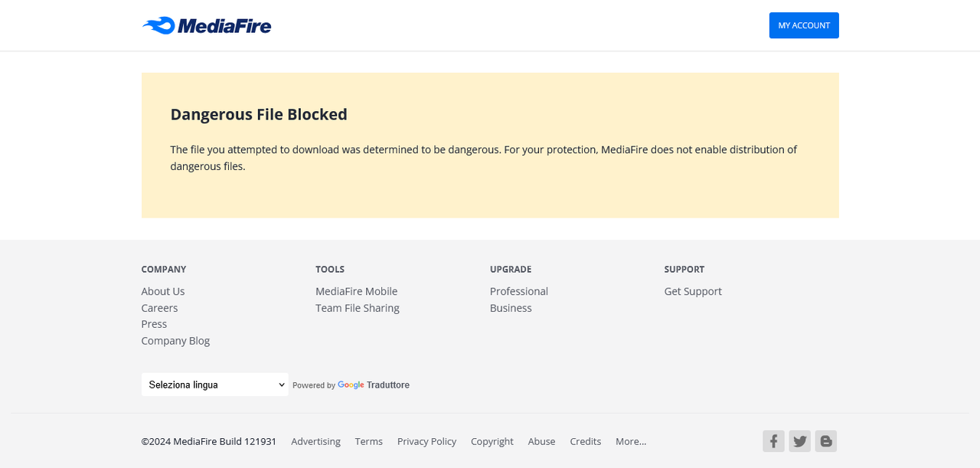The image size is (980, 468).
Task: Open the Credits footer link
Action: pos(586,441)
